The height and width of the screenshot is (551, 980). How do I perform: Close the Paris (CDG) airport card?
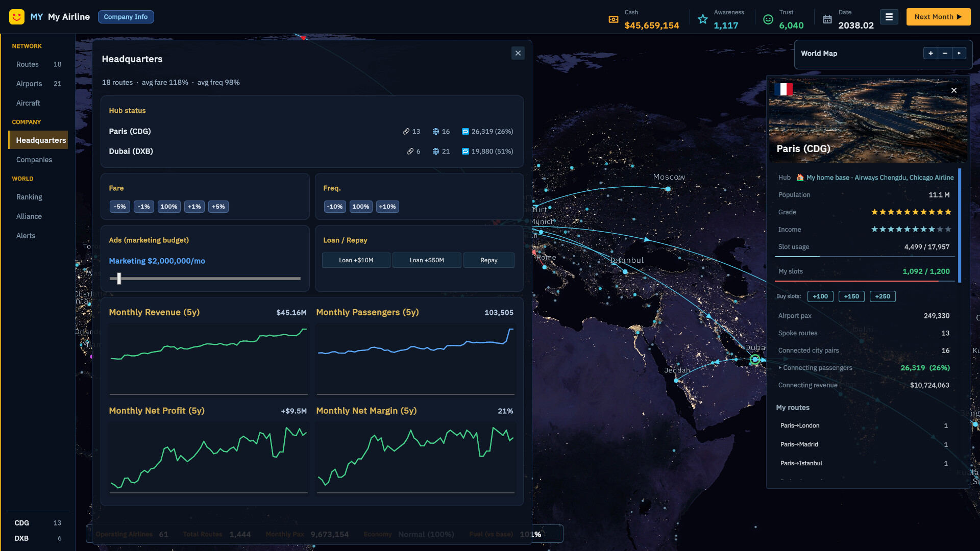(954, 90)
